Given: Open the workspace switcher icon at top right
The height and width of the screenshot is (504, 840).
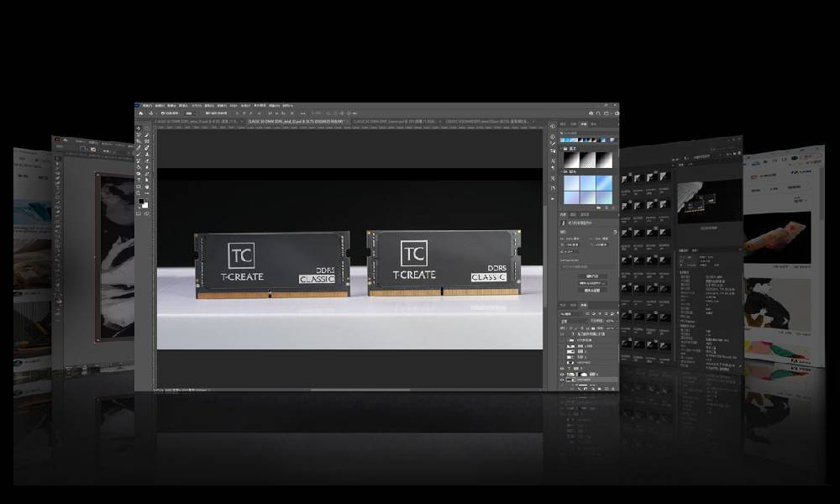Looking at the screenshot, I should [x=606, y=113].
